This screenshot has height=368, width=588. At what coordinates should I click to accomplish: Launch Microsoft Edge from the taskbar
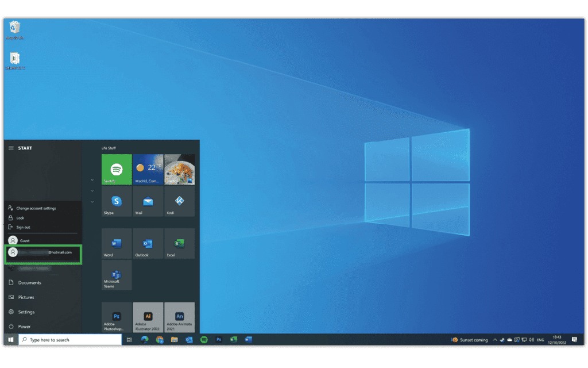145,339
